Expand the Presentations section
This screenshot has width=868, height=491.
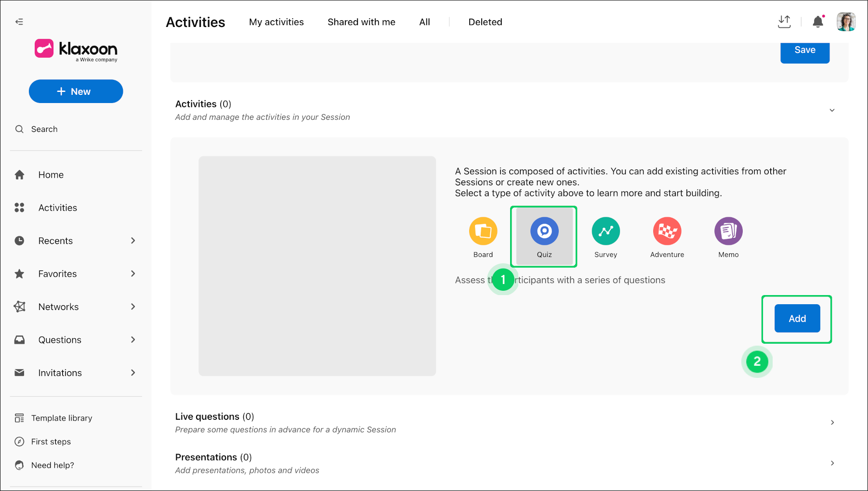click(x=832, y=463)
